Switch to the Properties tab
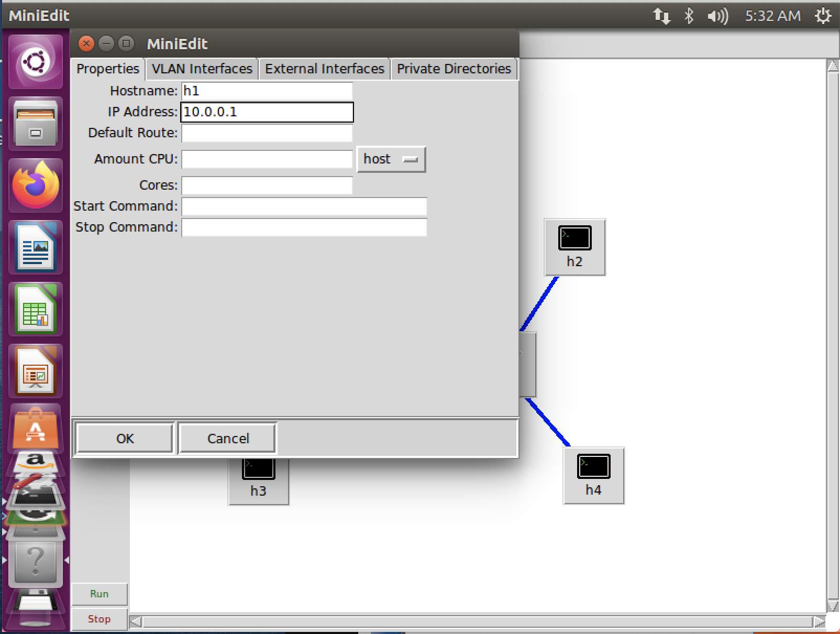Screen dimensions: 840x634 pyautogui.click(x=108, y=69)
